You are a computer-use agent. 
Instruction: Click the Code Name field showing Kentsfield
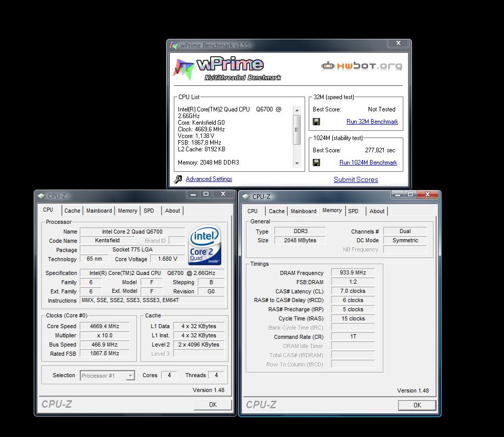(x=107, y=240)
